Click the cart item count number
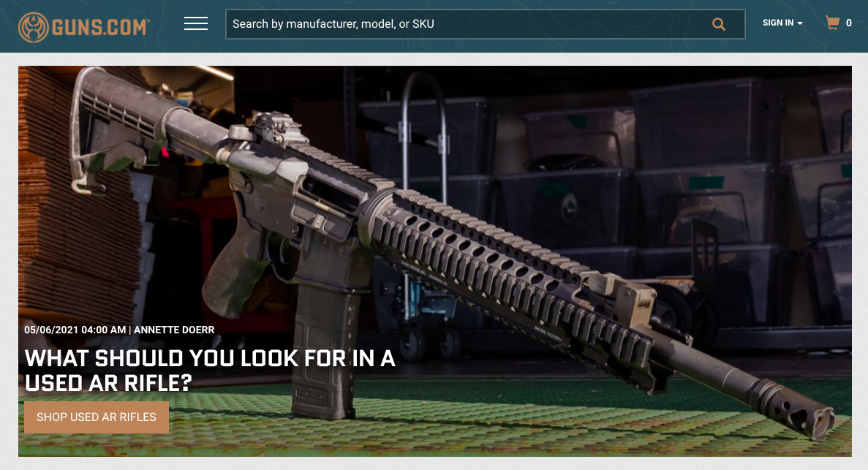868x470 pixels. tap(849, 23)
